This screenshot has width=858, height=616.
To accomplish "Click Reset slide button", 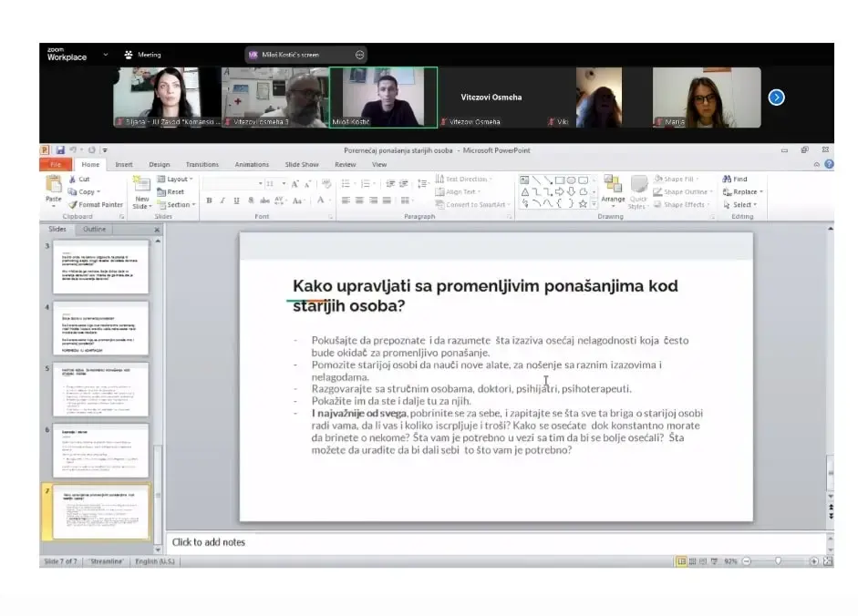I will click(171, 192).
